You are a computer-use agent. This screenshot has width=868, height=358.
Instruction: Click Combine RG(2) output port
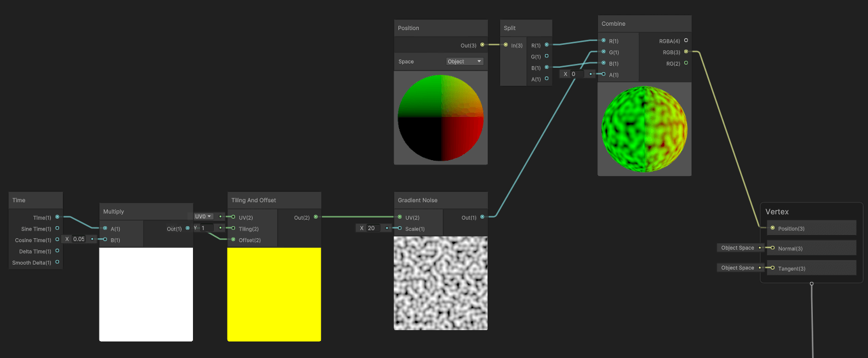click(686, 63)
